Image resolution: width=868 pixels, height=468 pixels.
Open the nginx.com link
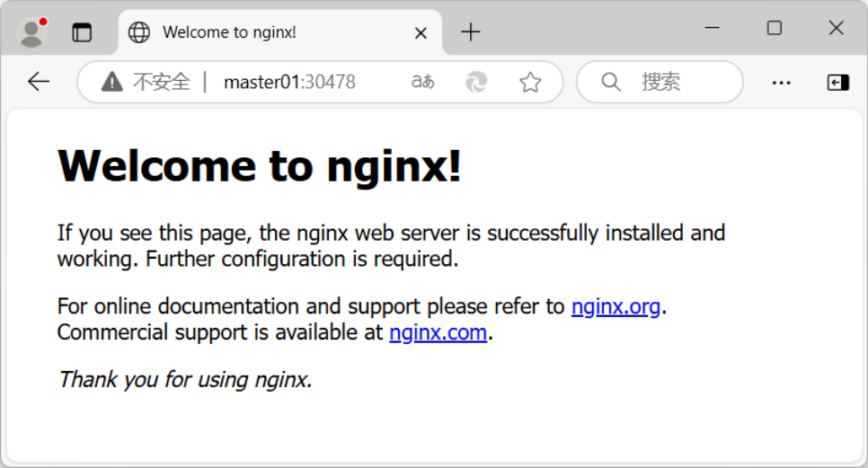[x=438, y=332]
